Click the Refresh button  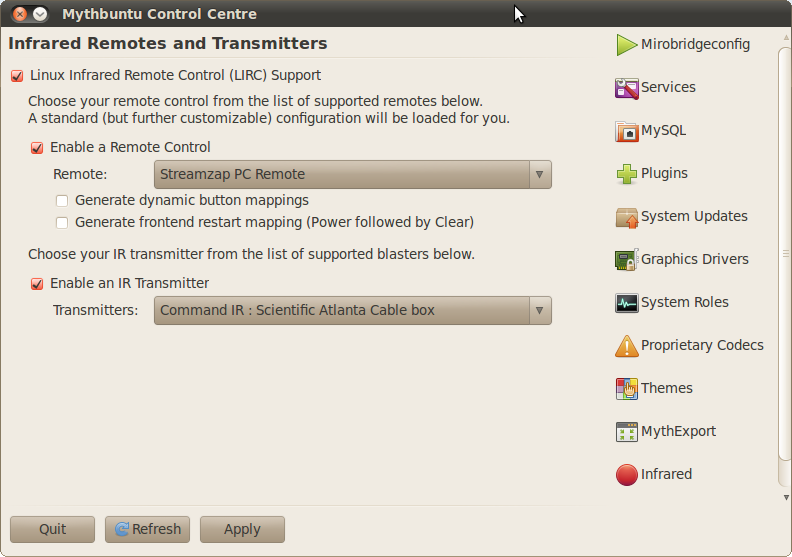tap(147, 529)
